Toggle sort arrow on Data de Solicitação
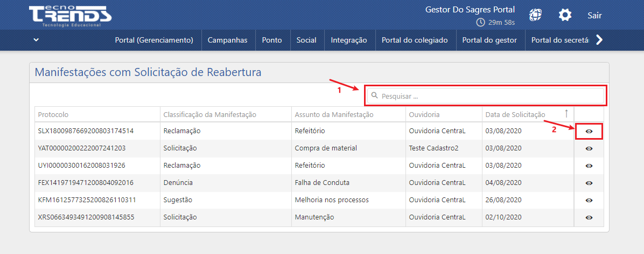 click(x=566, y=113)
